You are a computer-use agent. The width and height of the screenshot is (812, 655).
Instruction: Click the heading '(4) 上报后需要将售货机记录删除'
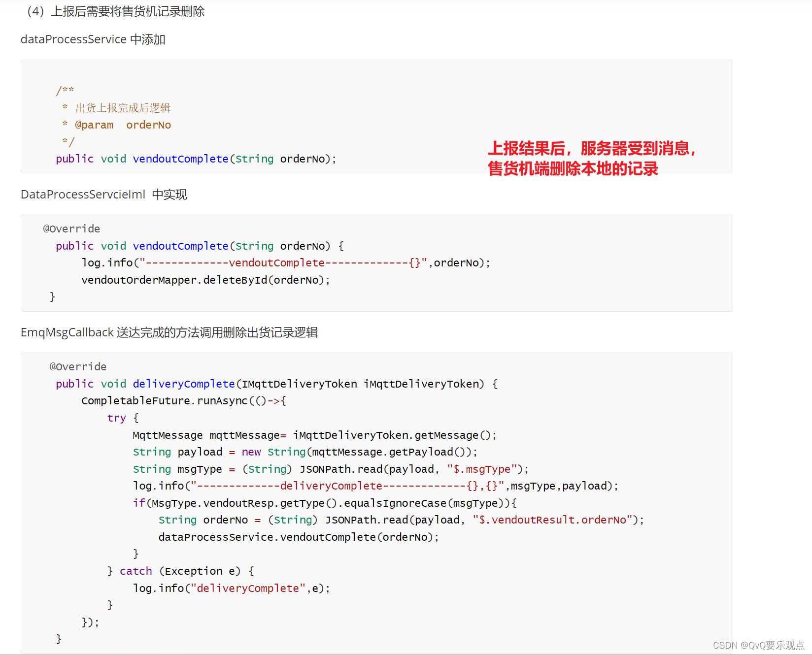(116, 11)
